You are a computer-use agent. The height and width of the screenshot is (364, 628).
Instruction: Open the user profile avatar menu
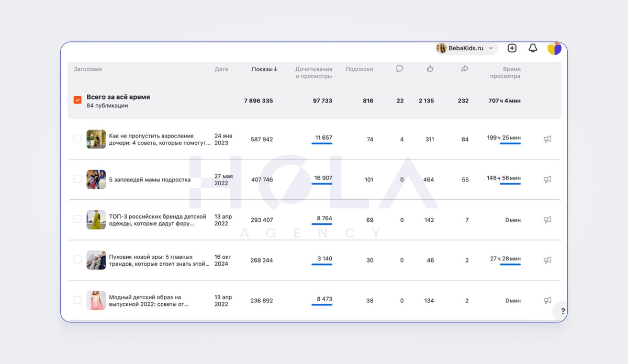click(554, 49)
